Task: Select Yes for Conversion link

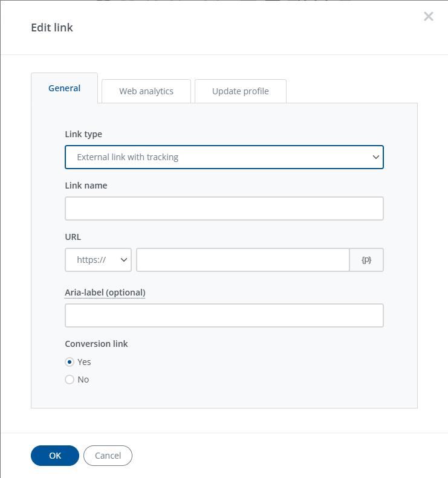Action: pyautogui.click(x=70, y=362)
